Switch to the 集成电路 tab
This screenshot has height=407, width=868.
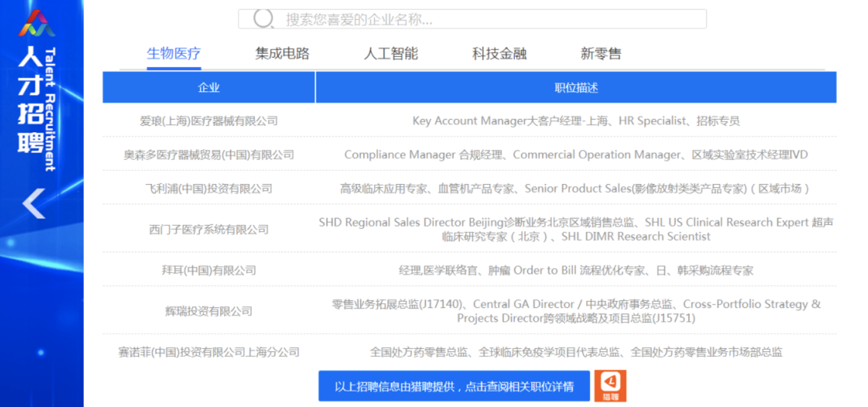[282, 54]
